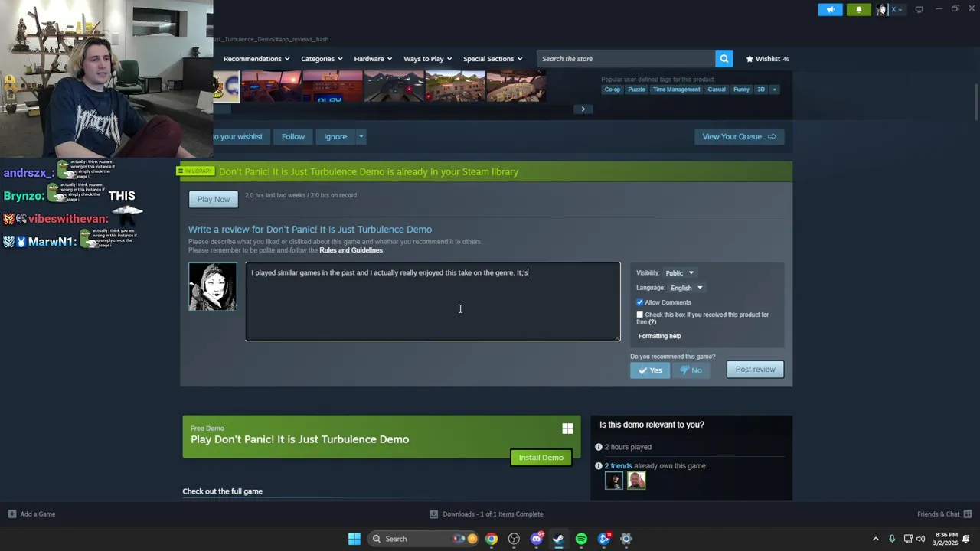Open the clock and date in the tray
Screen dimensions: 980x551
pyautogui.click(x=946, y=539)
